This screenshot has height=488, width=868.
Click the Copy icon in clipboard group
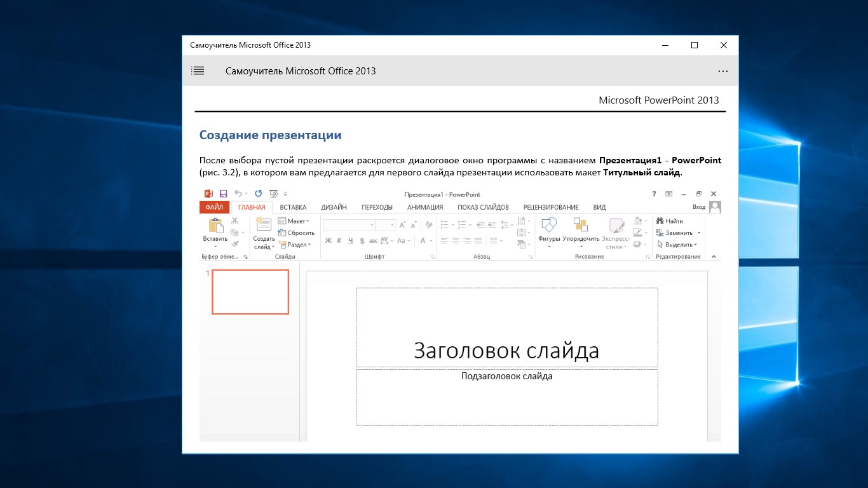(234, 233)
